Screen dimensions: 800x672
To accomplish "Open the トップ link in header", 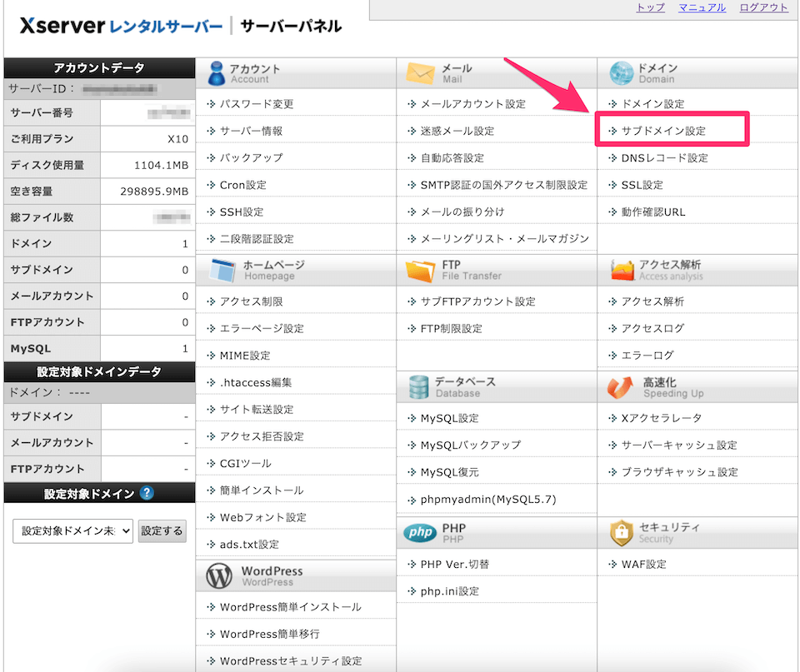I will click(650, 7).
